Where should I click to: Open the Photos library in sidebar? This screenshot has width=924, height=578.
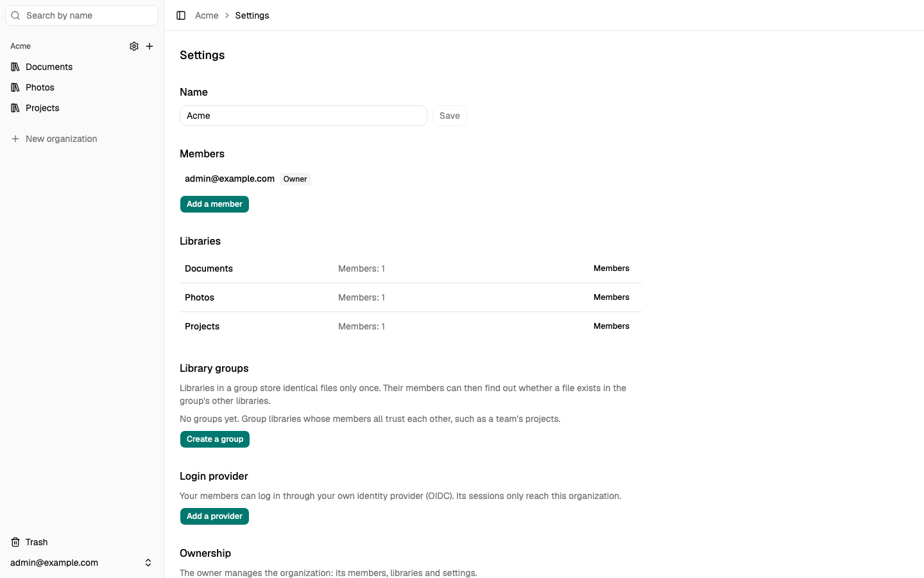(81, 87)
